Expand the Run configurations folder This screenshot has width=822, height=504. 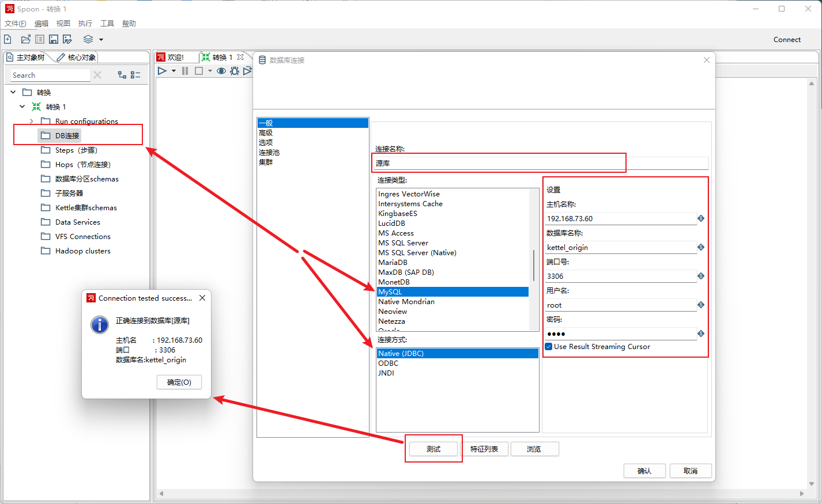point(32,122)
